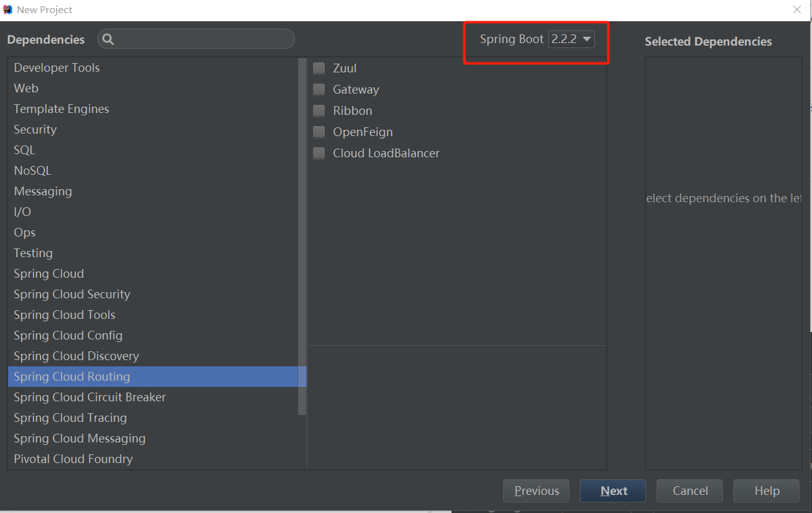812x513 pixels.
Task: Select the I/O category
Action: 153,212
